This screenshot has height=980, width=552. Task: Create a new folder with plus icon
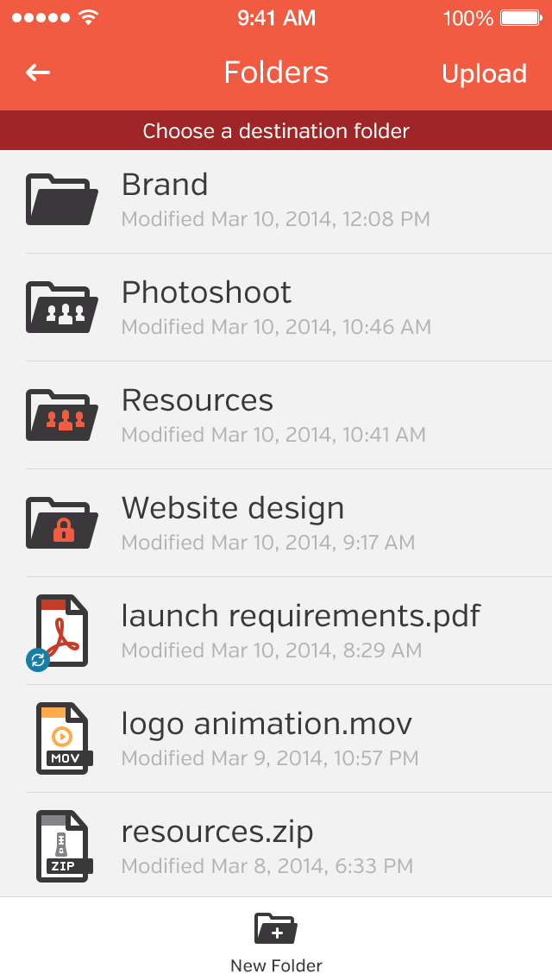[x=276, y=929]
